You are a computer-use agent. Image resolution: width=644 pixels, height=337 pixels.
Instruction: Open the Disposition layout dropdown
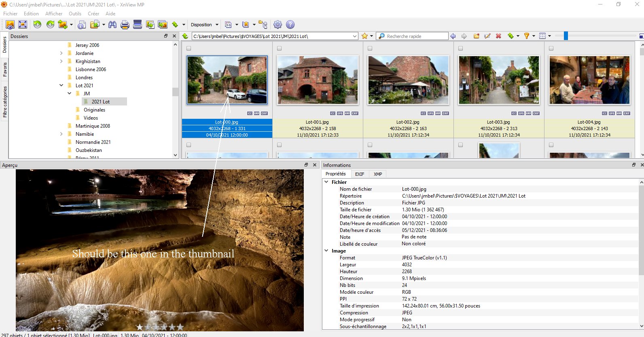pyautogui.click(x=204, y=25)
